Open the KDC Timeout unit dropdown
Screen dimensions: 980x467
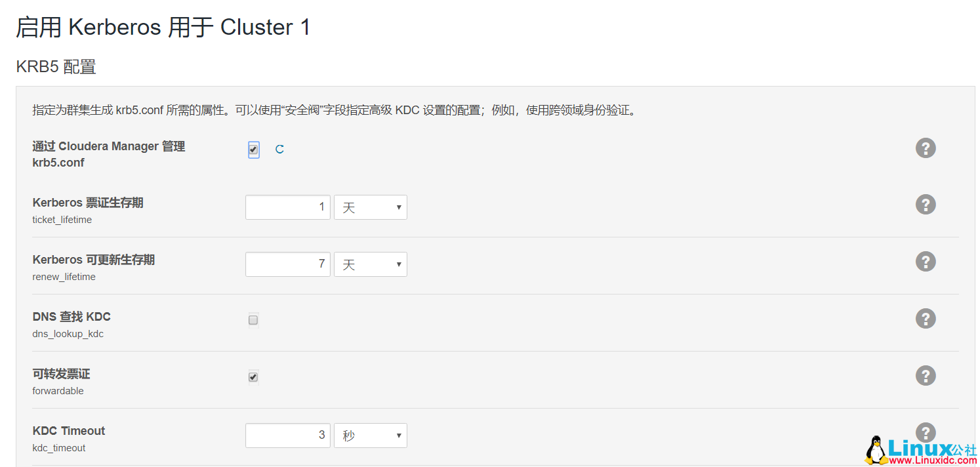tap(371, 435)
